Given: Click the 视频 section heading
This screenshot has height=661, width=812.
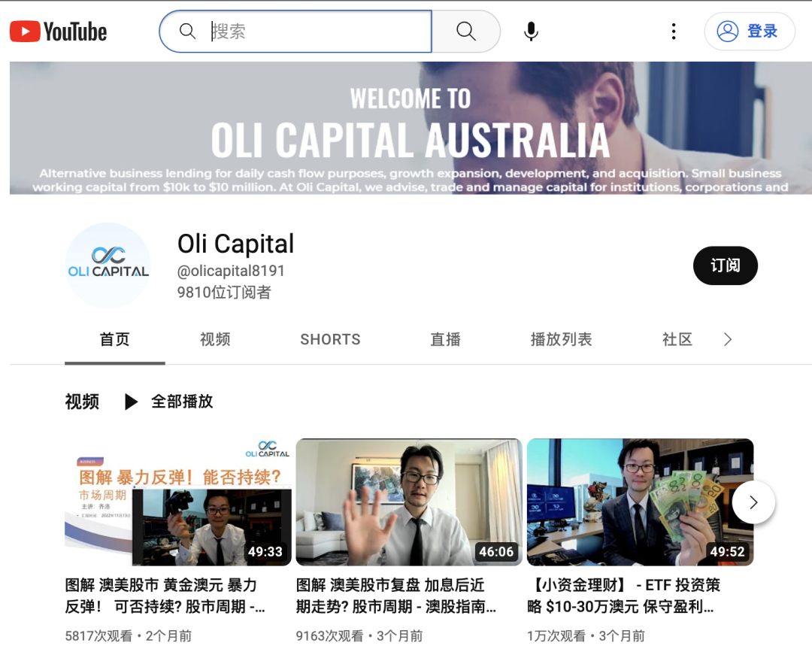Looking at the screenshot, I should tap(82, 402).
